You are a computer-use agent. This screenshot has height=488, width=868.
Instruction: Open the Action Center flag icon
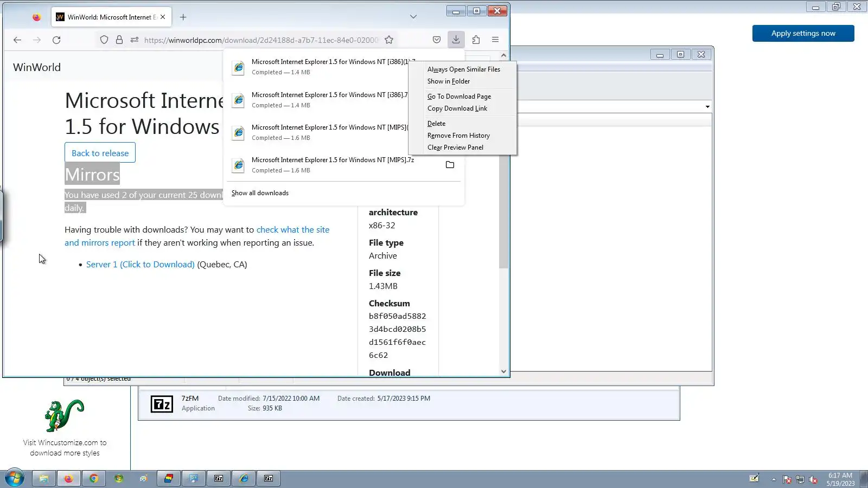pyautogui.click(x=787, y=479)
